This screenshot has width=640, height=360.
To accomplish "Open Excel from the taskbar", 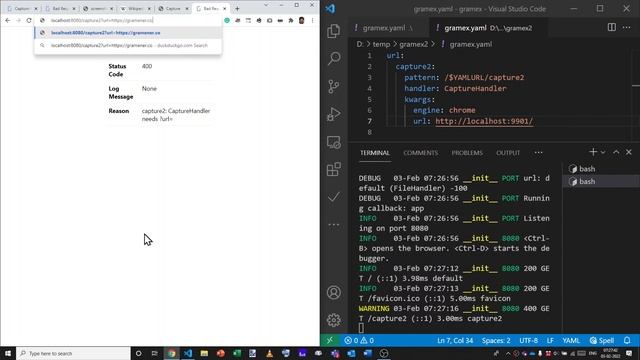I will 237,353.
